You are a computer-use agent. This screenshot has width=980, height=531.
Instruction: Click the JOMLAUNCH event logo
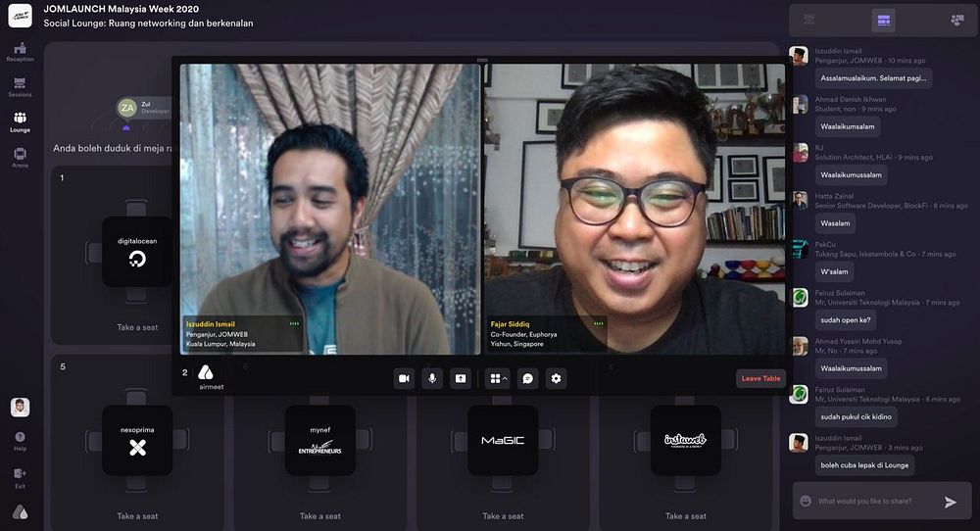tap(20, 16)
